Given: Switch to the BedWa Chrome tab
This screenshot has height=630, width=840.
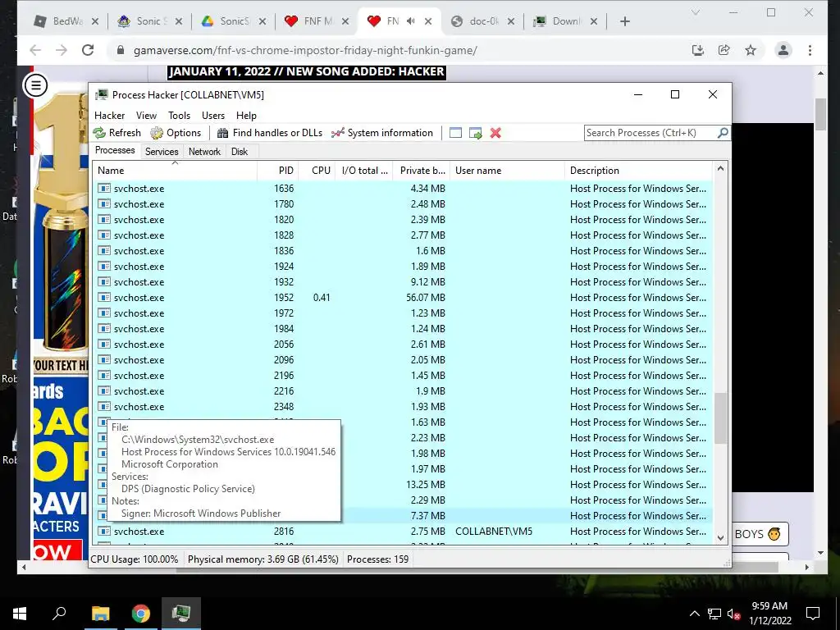Looking at the screenshot, I should 66,21.
